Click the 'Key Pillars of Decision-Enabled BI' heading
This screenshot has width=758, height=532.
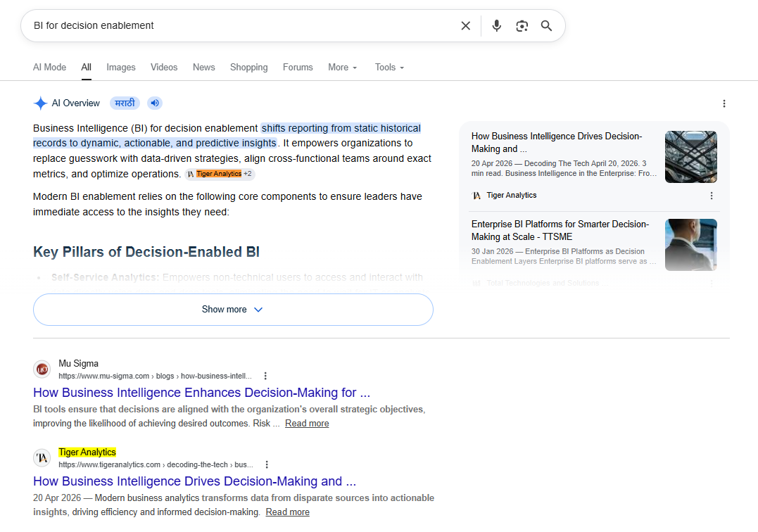(146, 252)
